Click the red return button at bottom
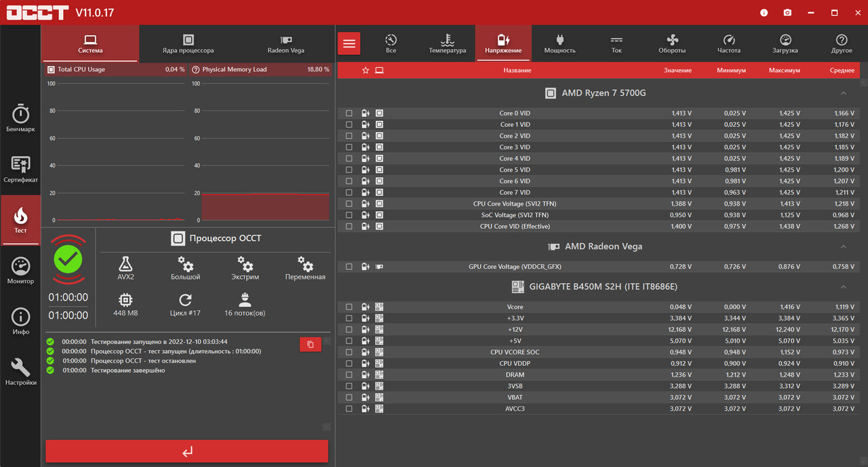Screen dimensions: 868x467 pyautogui.click(x=187, y=451)
